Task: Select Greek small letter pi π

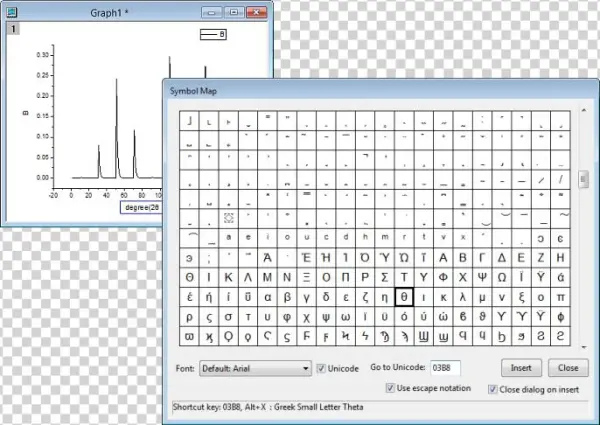Action: tap(561, 297)
